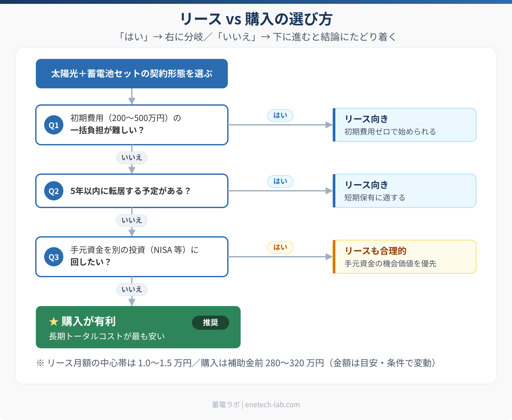The image size is (512, 420).
Task: Click the いいえ label below Q2
Action: point(132,220)
